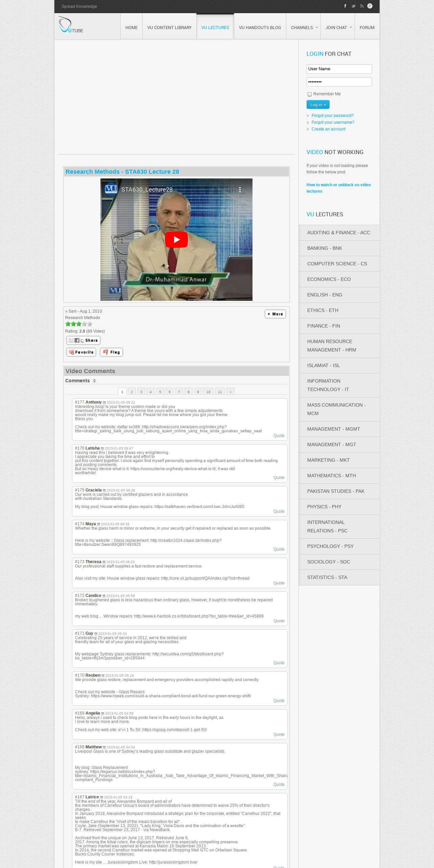Quote Maya's comment #174
Image resolution: width=434 pixels, height=868 pixels.
point(279,549)
